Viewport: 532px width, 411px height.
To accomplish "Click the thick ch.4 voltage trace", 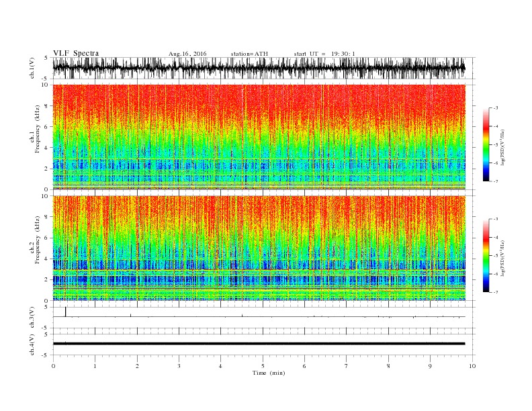I will click(x=259, y=344).
